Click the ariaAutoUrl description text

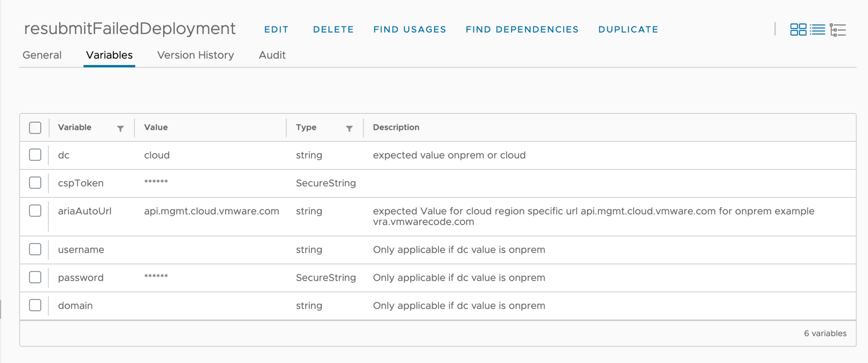click(594, 217)
